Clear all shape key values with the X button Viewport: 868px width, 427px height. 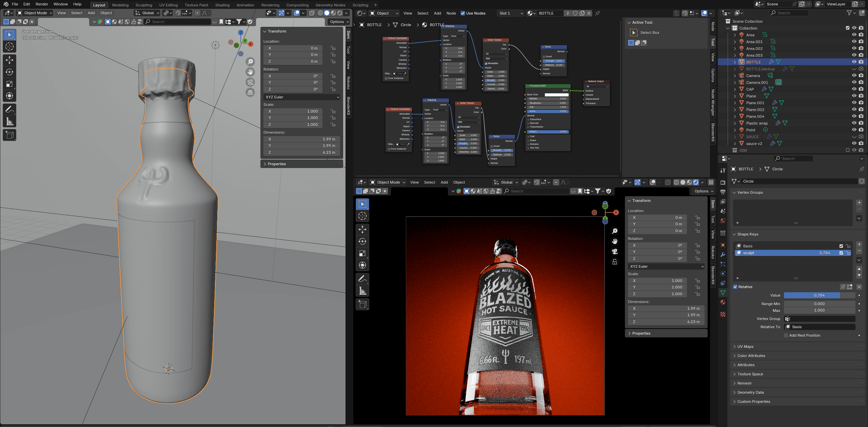click(x=859, y=287)
